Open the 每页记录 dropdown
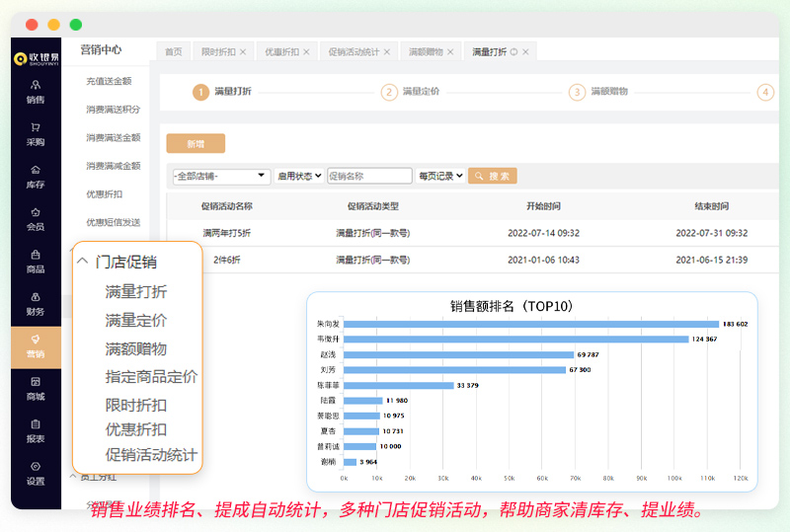This screenshot has height=532, width=790. click(439, 176)
